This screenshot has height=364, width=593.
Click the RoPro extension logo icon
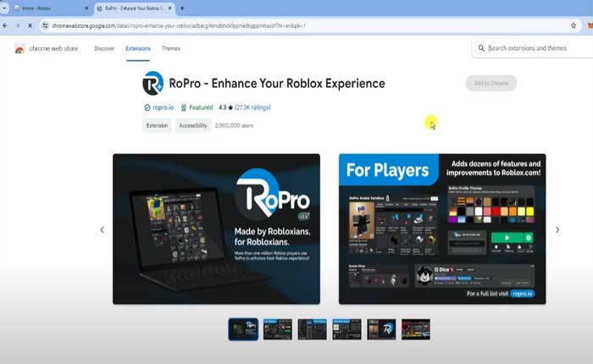coord(152,83)
